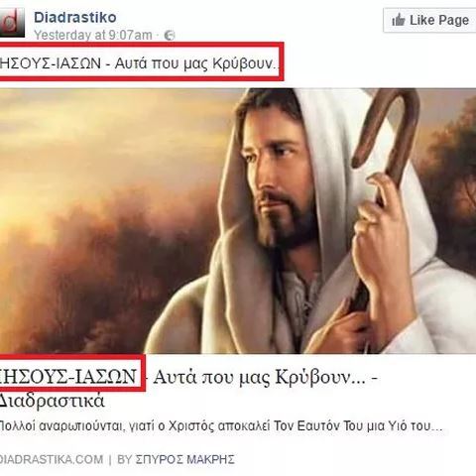Click the thumbs-up icon on Like Page

[399, 20]
